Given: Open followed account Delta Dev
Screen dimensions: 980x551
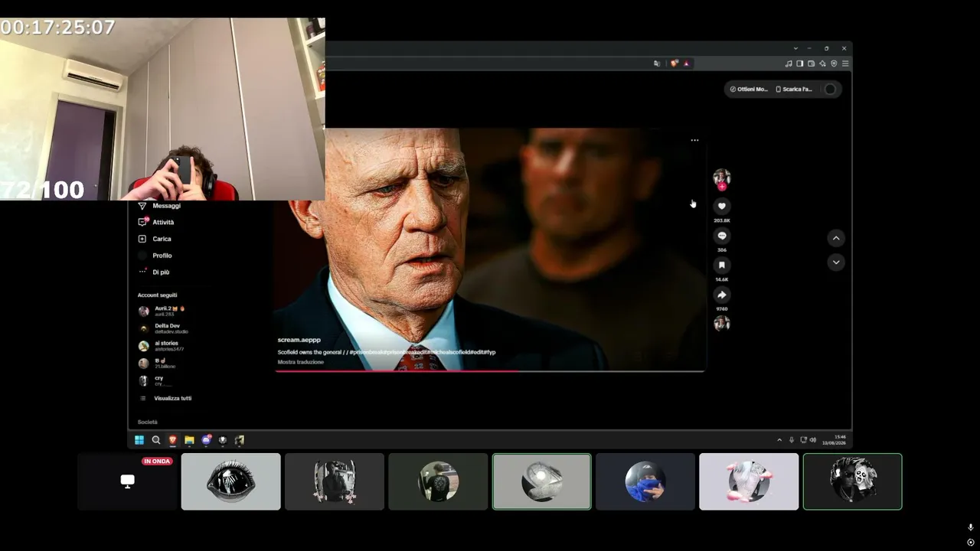Looking at the screenshot, I should [163, 328].
